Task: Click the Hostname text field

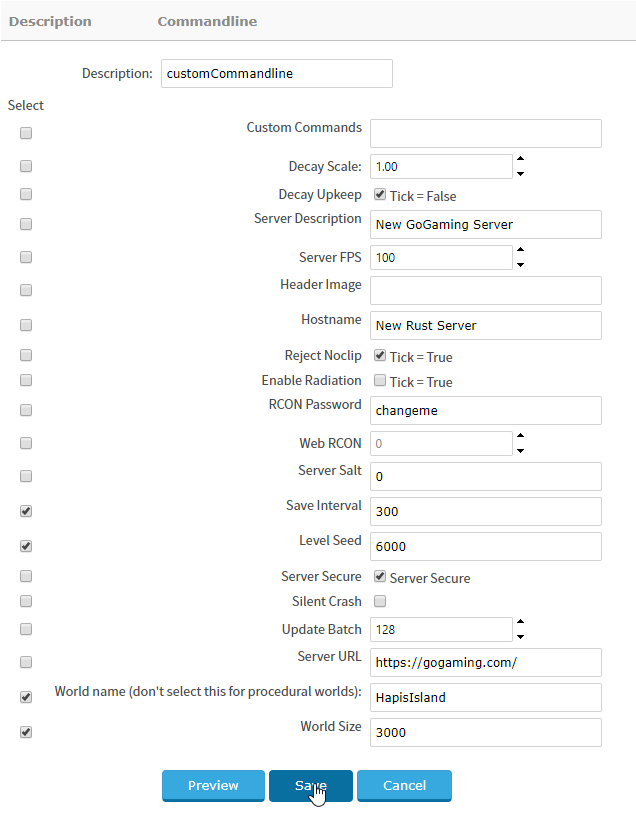Action: click(485, 325)
